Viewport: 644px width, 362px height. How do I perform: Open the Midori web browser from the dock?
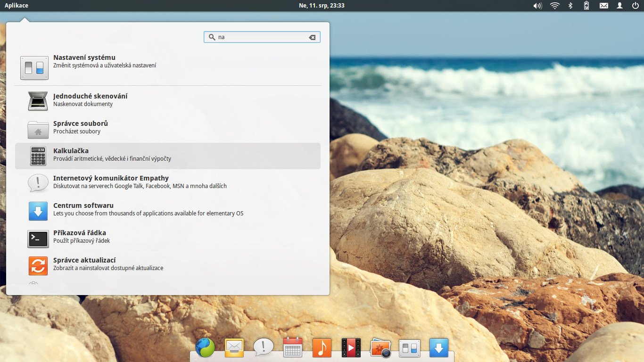(205, 347)
